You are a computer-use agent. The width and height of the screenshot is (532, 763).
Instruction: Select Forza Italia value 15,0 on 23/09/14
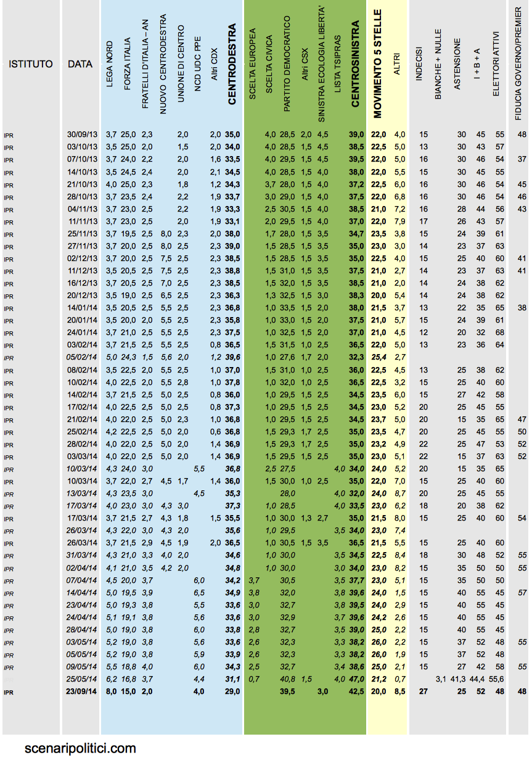(128, 692)
